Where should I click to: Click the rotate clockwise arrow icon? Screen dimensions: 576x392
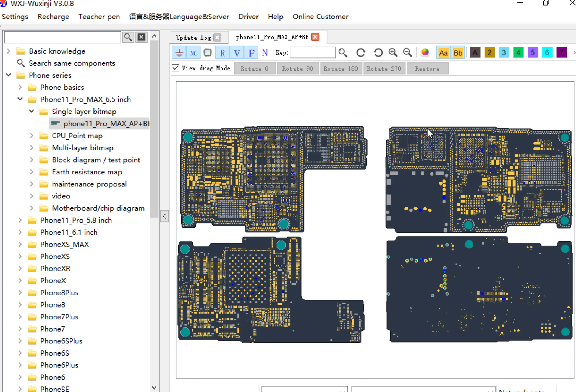(361, 52)
